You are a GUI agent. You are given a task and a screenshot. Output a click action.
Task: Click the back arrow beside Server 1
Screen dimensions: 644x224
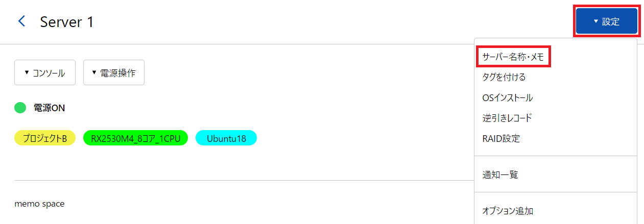[x=21, y=21]
